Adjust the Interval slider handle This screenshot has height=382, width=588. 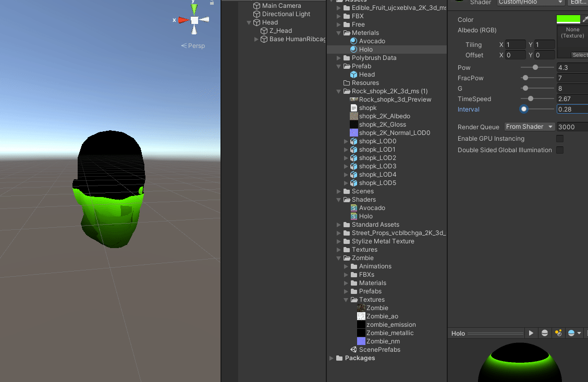click(524, 109)
